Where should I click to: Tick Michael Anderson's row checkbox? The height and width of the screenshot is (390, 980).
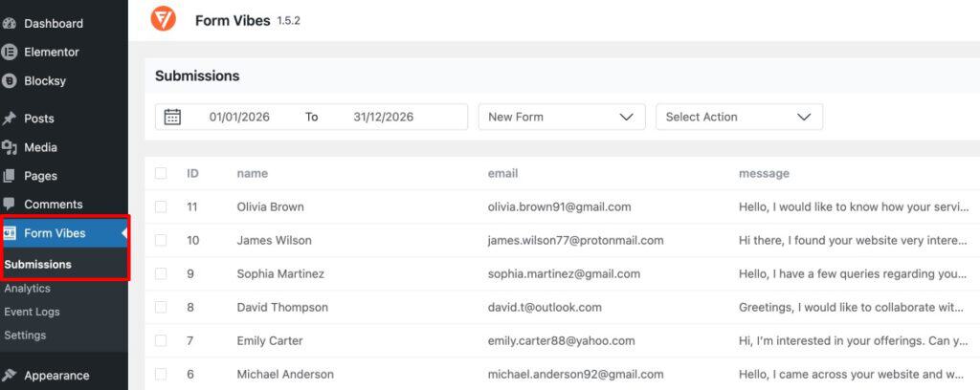pos(161,375)
